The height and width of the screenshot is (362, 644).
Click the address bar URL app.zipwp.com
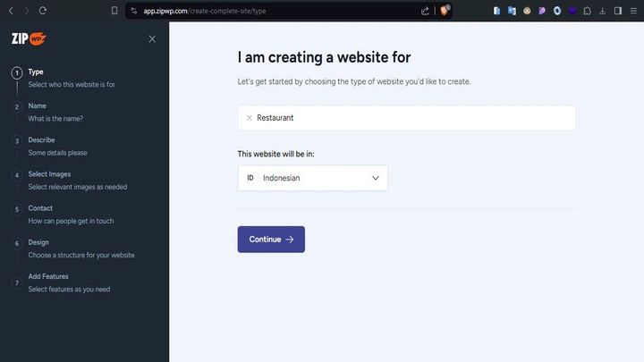point(205,11)
